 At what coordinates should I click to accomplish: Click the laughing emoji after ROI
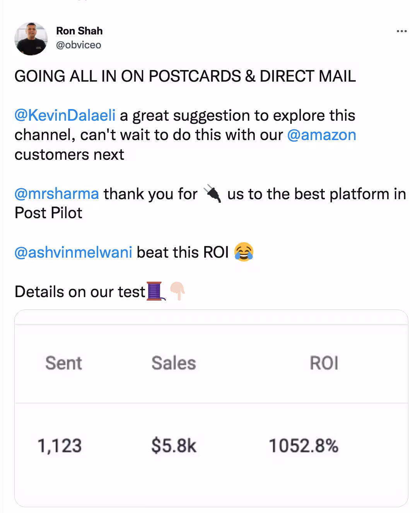click(x=244, y=252)
